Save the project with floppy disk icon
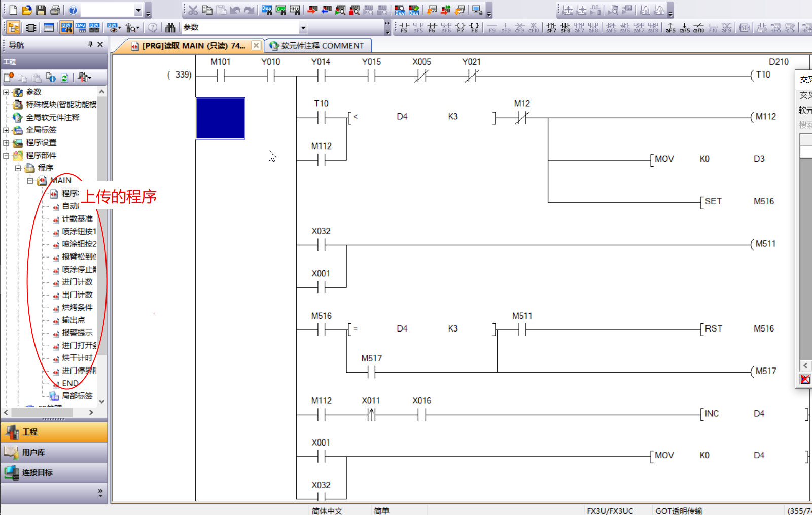812x515 pixels. pos(41,10)
